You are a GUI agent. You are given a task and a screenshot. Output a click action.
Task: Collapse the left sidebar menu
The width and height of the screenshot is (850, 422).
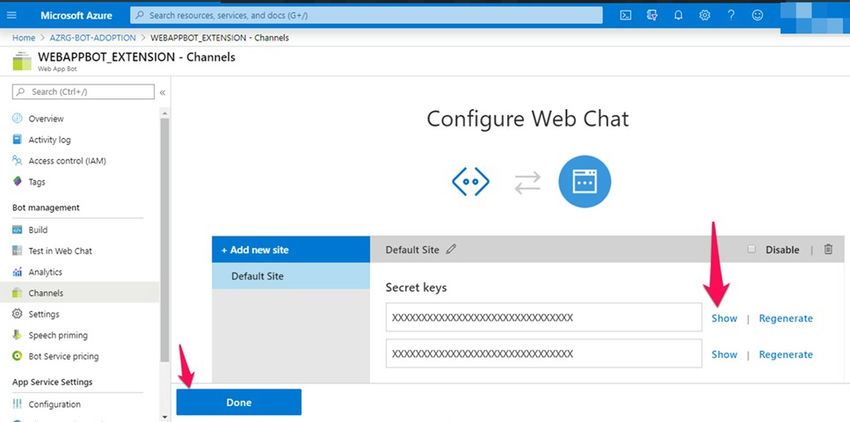tap(163, 92)
